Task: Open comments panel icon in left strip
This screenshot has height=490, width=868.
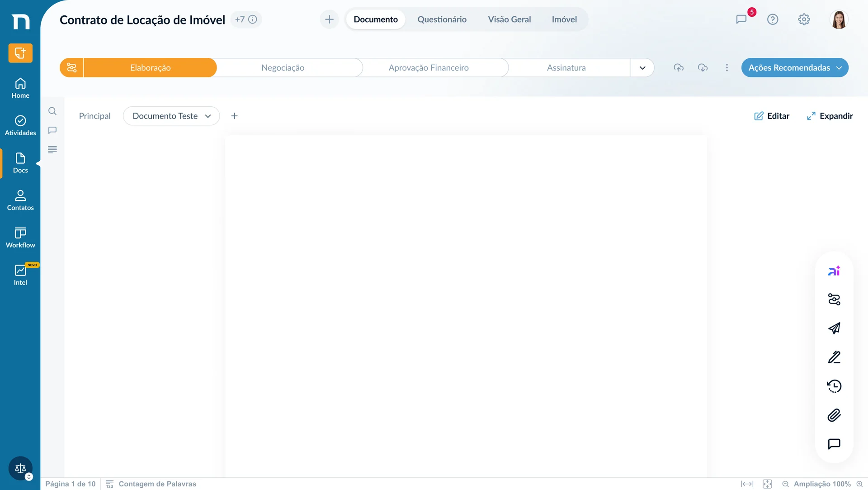Action: (x=52, y=130)
